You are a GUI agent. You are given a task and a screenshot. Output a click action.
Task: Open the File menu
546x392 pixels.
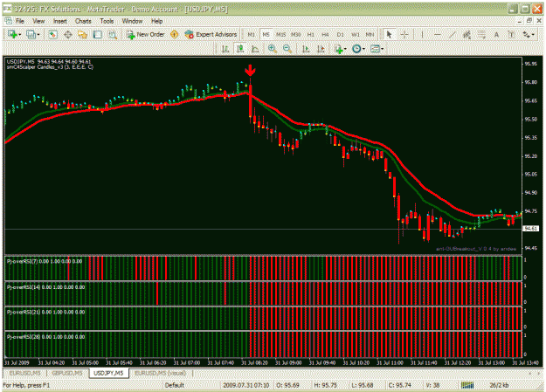pos(20,21)
